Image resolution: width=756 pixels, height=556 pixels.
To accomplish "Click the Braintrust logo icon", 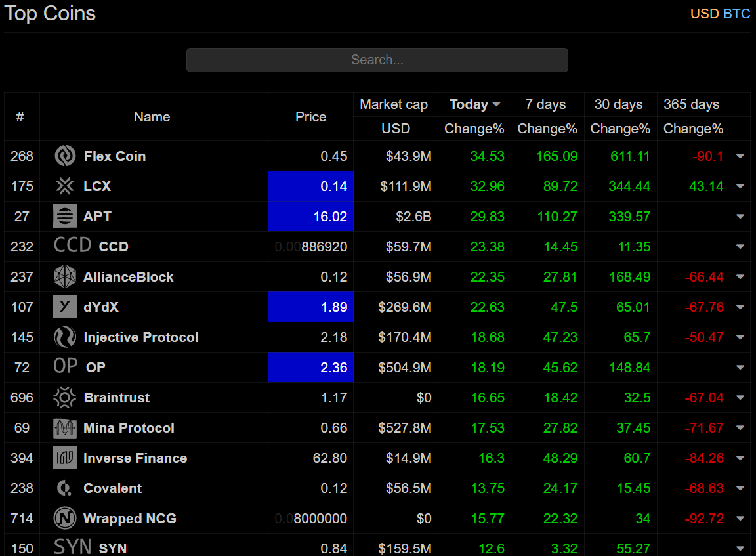I will 65,398.
